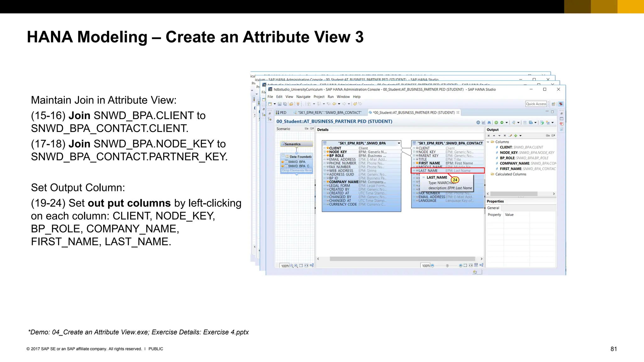The height and width of the screenshot is (362, 644).
Task: Toggle output for LAST_NAME in SNWD_BPA_CONTACT
Action: (417, 171)
